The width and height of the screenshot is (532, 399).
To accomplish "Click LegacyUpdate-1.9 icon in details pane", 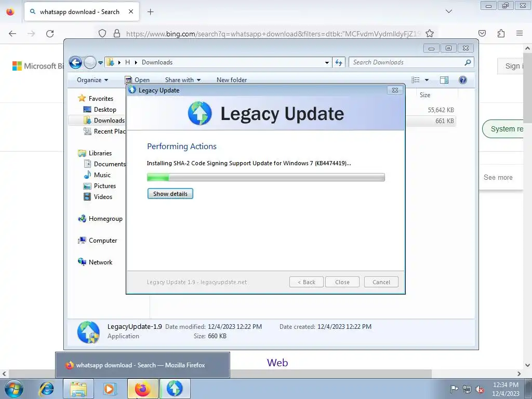I will click(x=88, y=332).
